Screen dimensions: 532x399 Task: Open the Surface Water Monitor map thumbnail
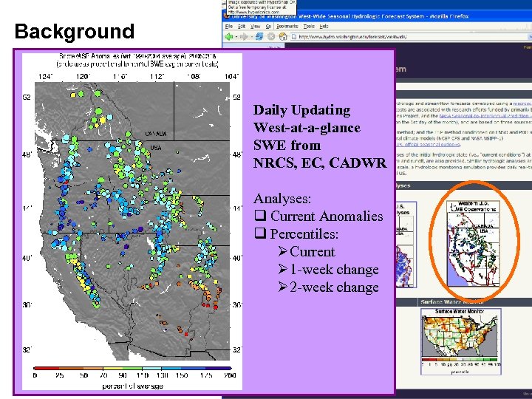coord(461,341)
